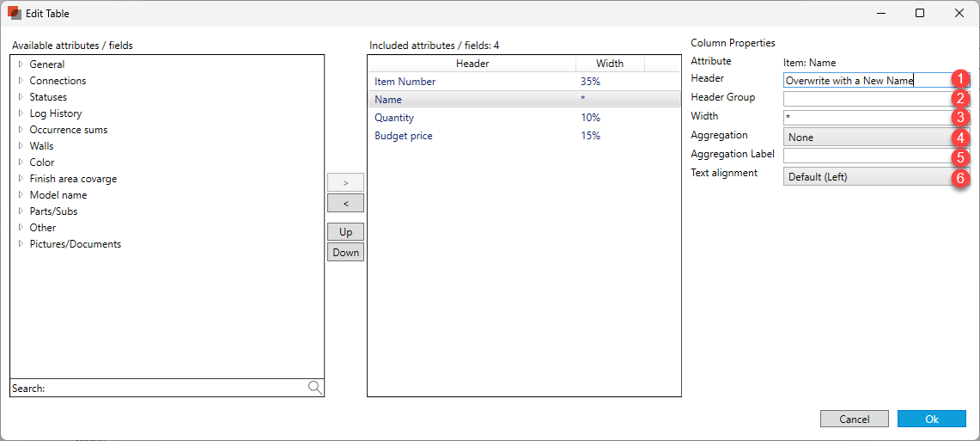Move selected field Down
This screenshot has height=441, width=980.
345,253
